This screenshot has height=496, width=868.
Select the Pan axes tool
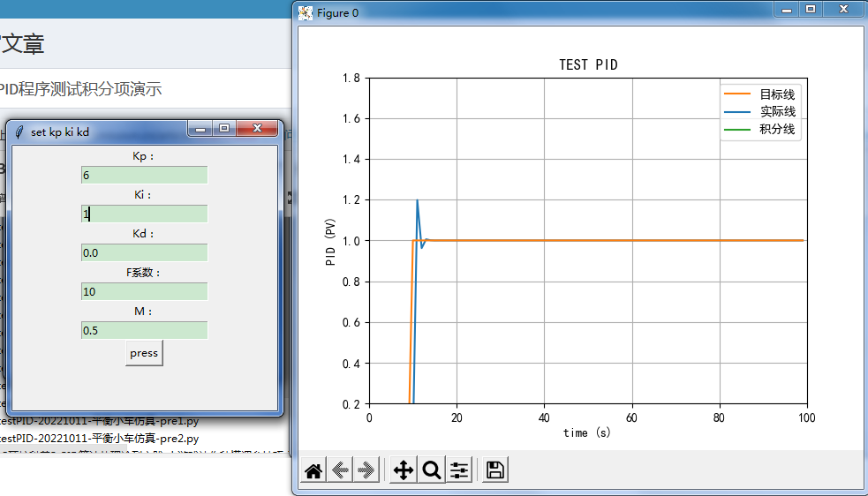click(x=403, y=470)
